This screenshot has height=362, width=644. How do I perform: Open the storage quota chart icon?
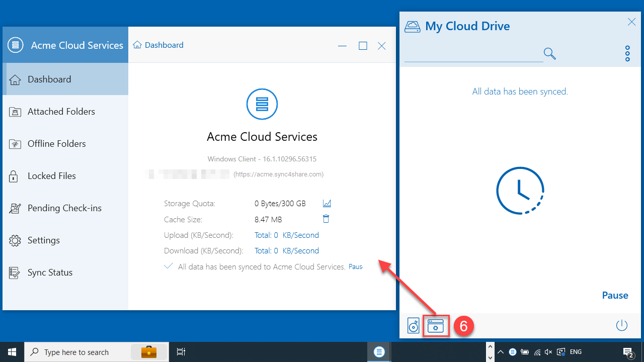click(327, 204)
